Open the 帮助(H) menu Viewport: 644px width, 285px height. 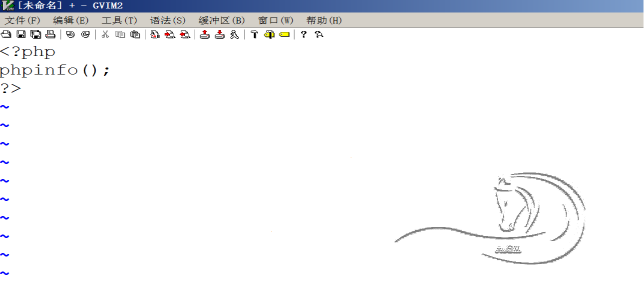point(324,20)
